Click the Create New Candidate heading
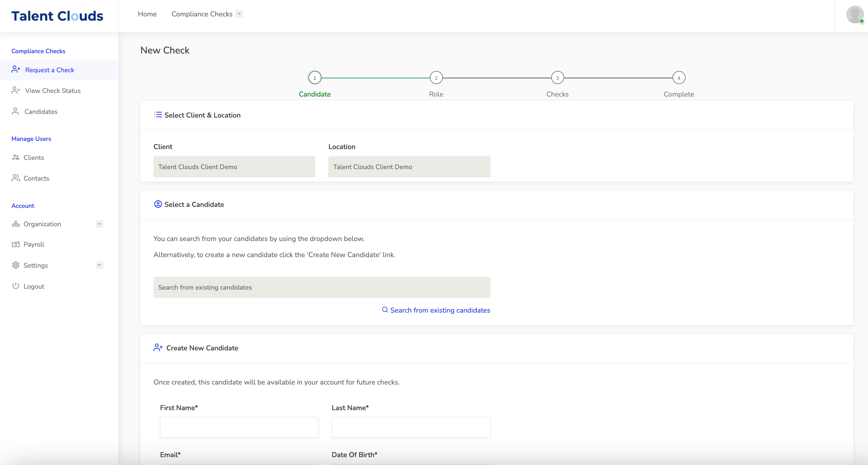 pos(202,348)
